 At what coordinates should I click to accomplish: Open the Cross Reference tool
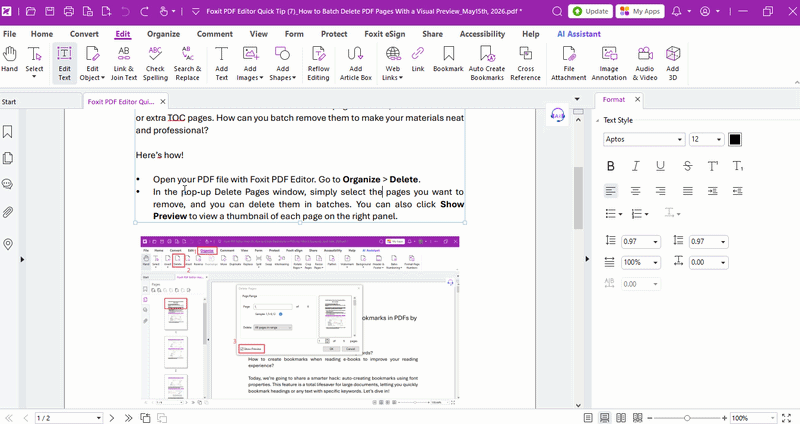point(525,63)
